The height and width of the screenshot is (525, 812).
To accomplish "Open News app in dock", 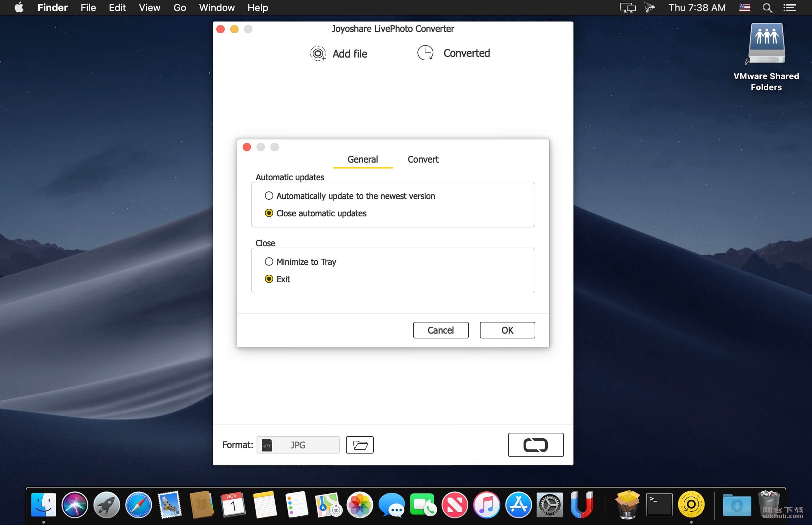I will pyautogui.click(x=455, y=505).
